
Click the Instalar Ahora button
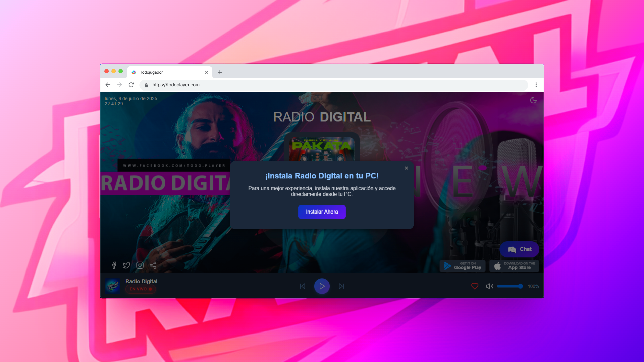pyautogui.click(x=322, y=212)
